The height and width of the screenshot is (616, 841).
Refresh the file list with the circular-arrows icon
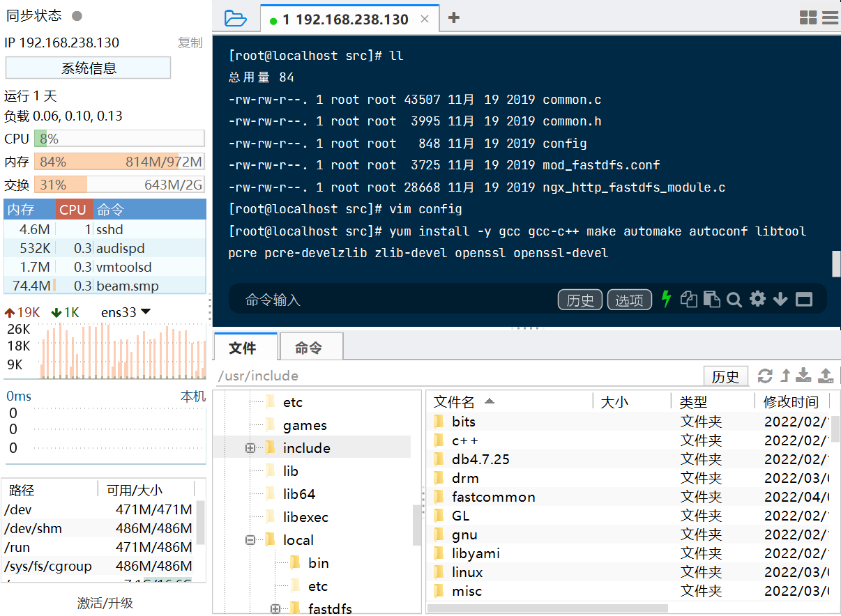click(x=765, y=376)
